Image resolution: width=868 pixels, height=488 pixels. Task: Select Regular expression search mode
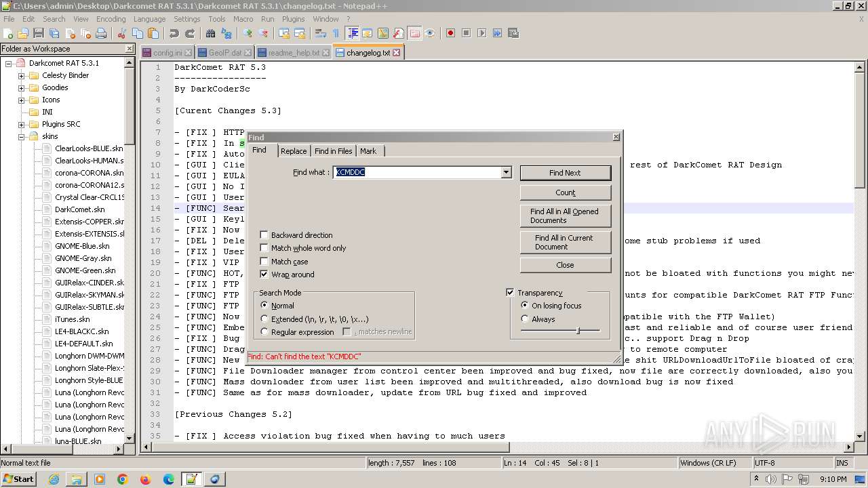click(264, 332)
